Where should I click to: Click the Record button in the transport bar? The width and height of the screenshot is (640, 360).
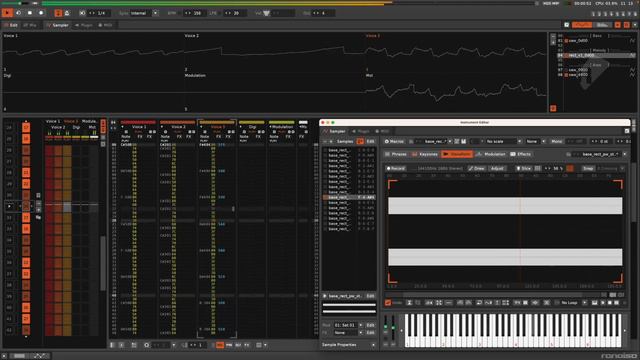(41, 13)
